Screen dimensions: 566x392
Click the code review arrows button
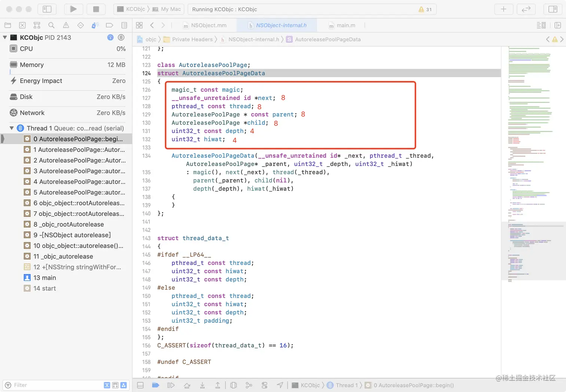(526, 9)
